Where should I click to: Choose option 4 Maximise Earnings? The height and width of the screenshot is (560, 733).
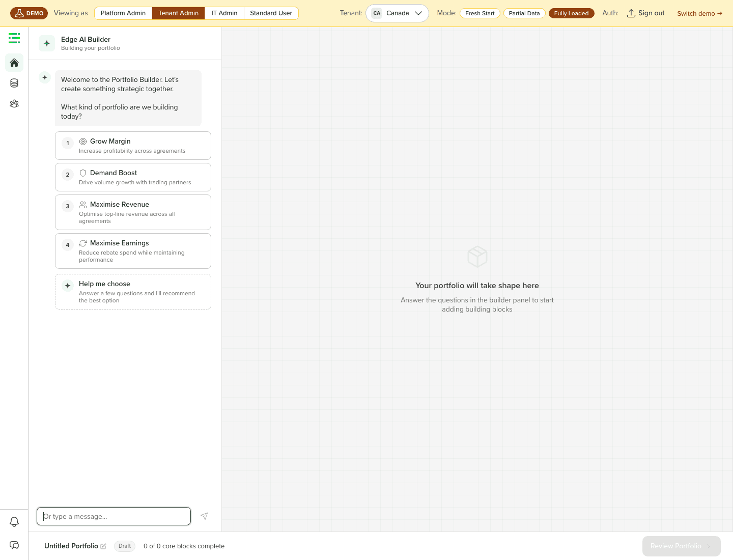click(x=133, y=251)
